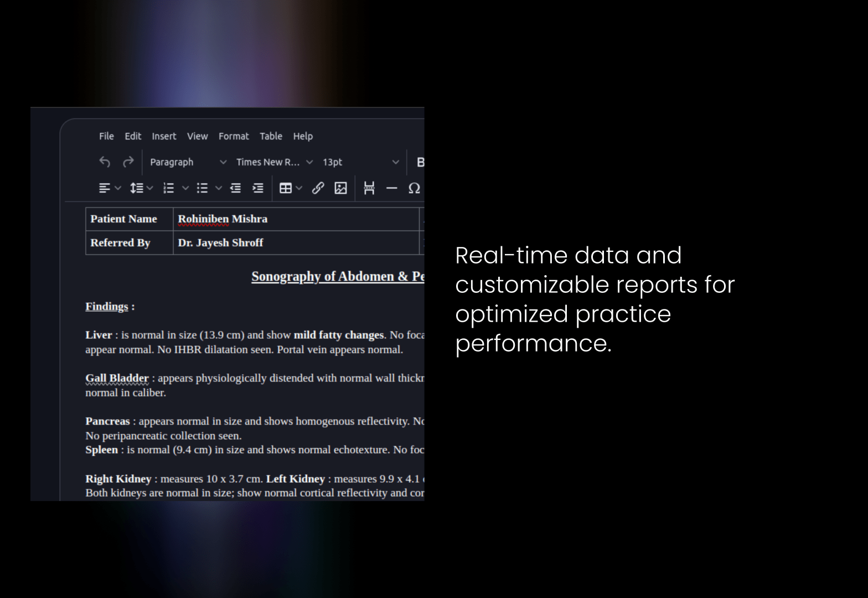This screenshot has width=868, height=598.
Task: Click the 'Patient Name' table cell
Action: pos(130,219)
